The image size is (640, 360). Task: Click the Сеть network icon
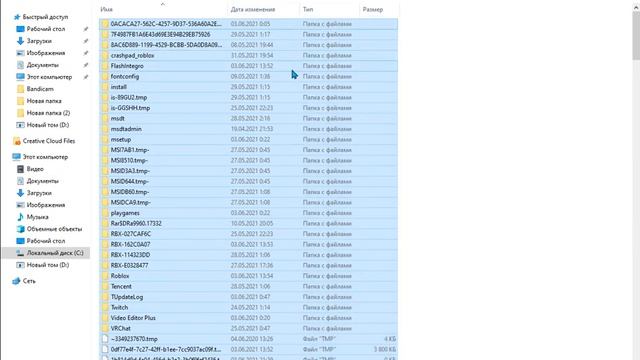click(16, 281)
